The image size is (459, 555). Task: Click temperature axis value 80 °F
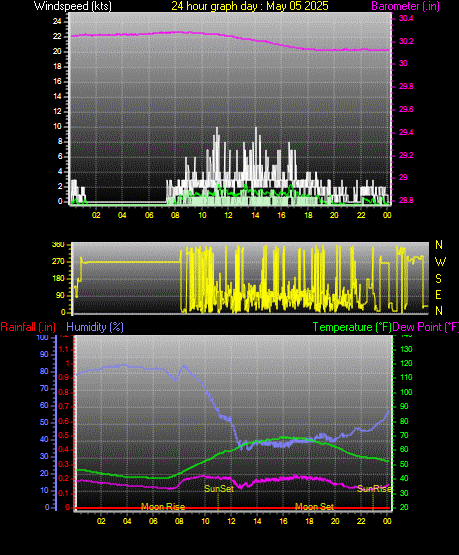(404, 421)
